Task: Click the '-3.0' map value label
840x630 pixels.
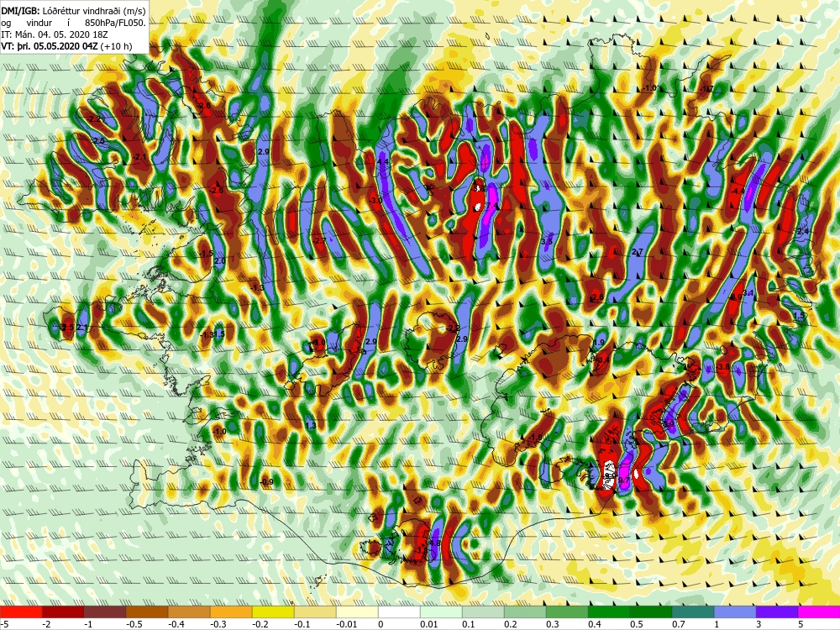Action: 376,200
